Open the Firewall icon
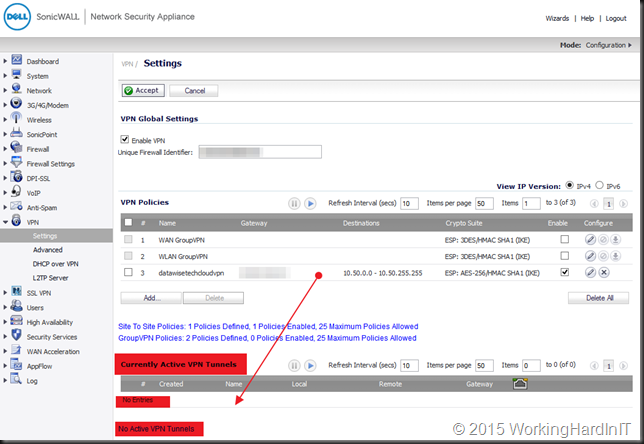 [x=16, y=147]
